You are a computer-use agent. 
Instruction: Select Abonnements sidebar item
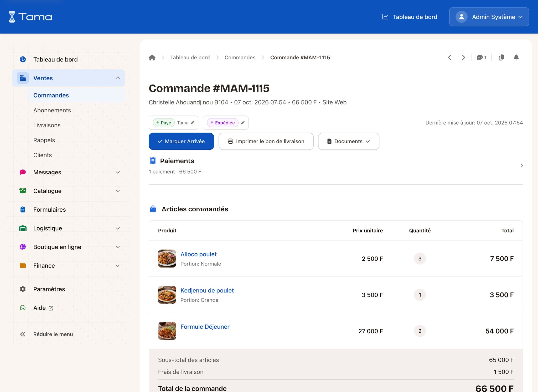pos(52,110)
